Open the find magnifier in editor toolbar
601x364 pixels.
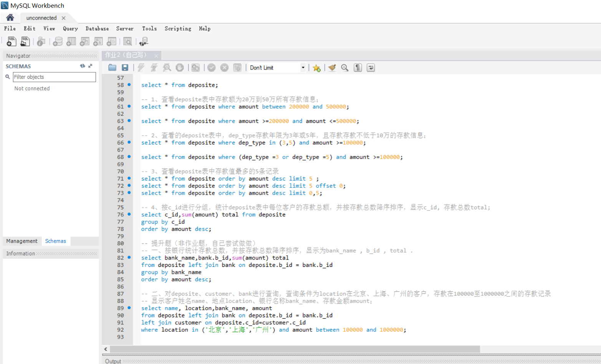pos(344,68)
